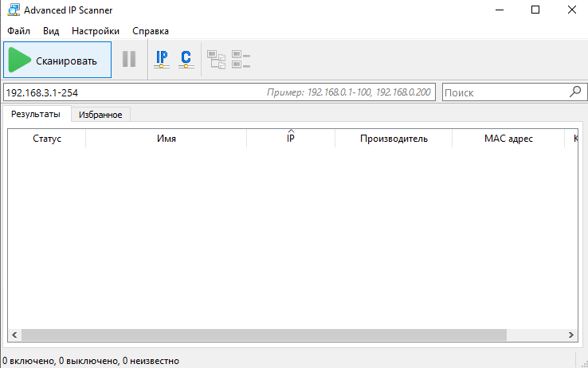Click into the Поиск search box

coord(505,92)
